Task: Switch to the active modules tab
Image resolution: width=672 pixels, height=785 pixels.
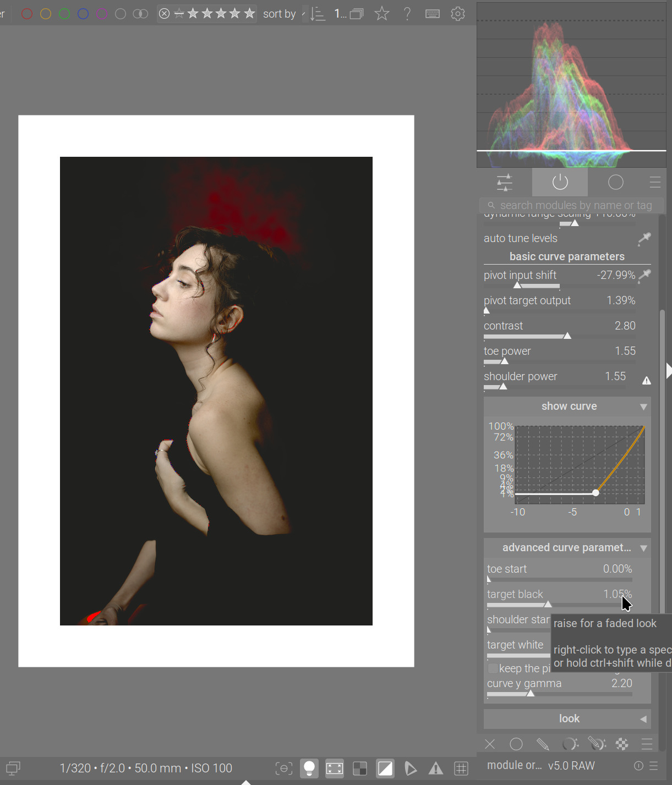Action: (x=560, y=182)
